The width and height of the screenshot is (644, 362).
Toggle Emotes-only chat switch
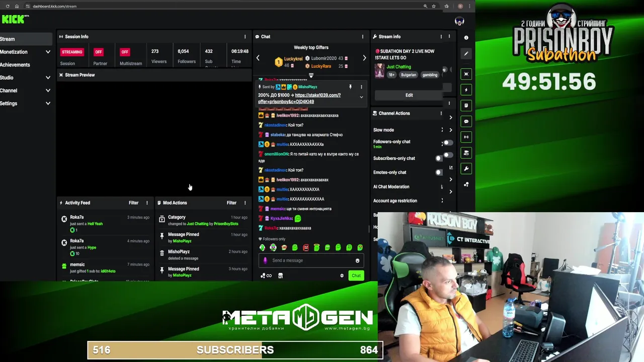pos(439,172)
